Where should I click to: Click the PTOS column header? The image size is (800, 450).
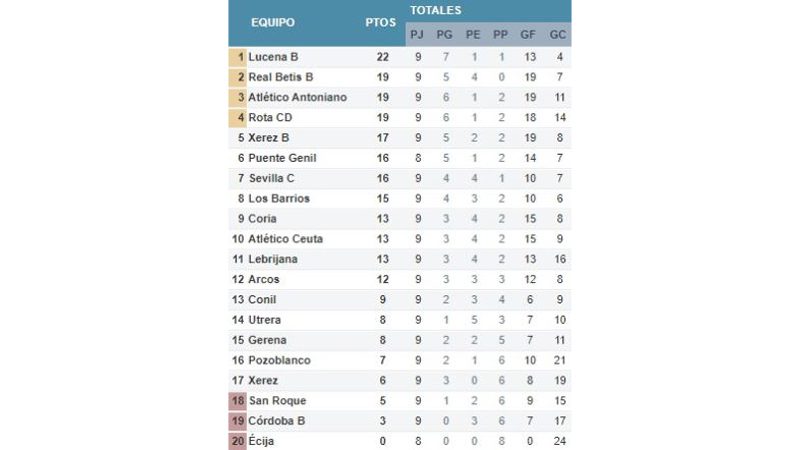pos(381,22)
